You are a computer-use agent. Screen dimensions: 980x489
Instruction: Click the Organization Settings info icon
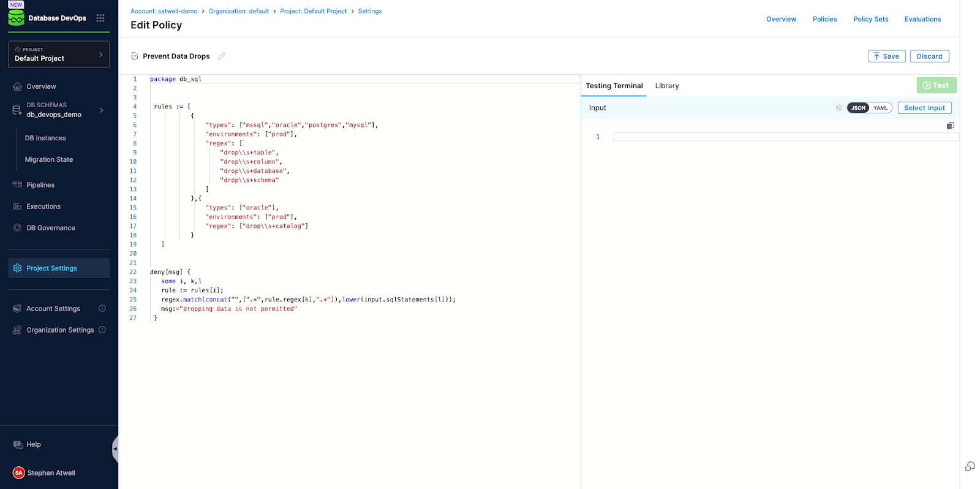point(102,330)
